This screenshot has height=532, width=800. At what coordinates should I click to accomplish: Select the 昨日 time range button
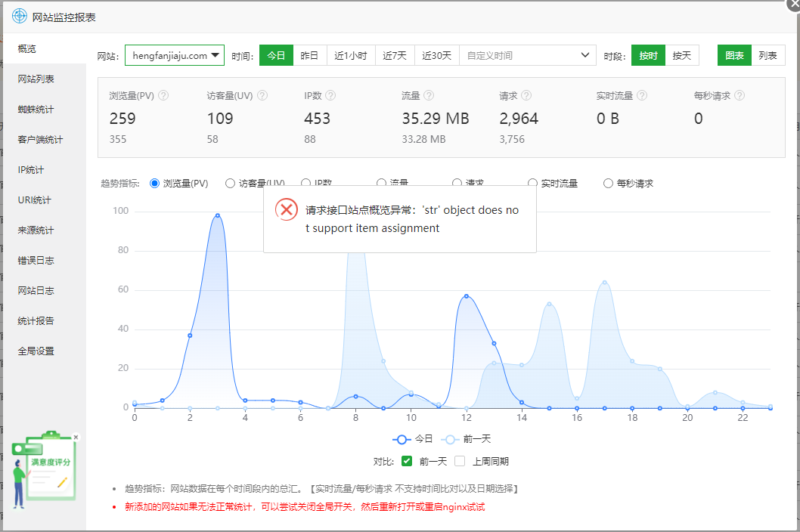(310, 55)
